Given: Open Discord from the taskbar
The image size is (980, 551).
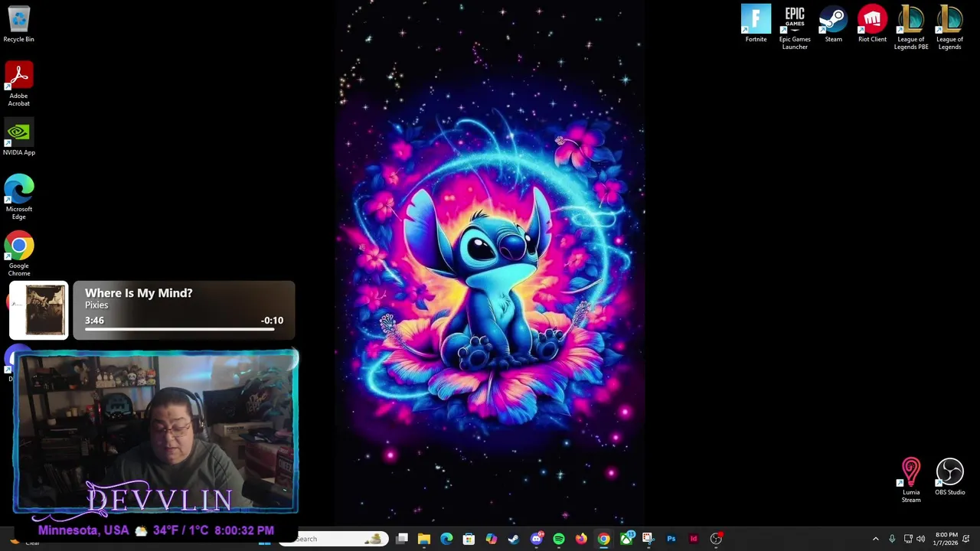Looking at the screenshot, I should point(536,539).
